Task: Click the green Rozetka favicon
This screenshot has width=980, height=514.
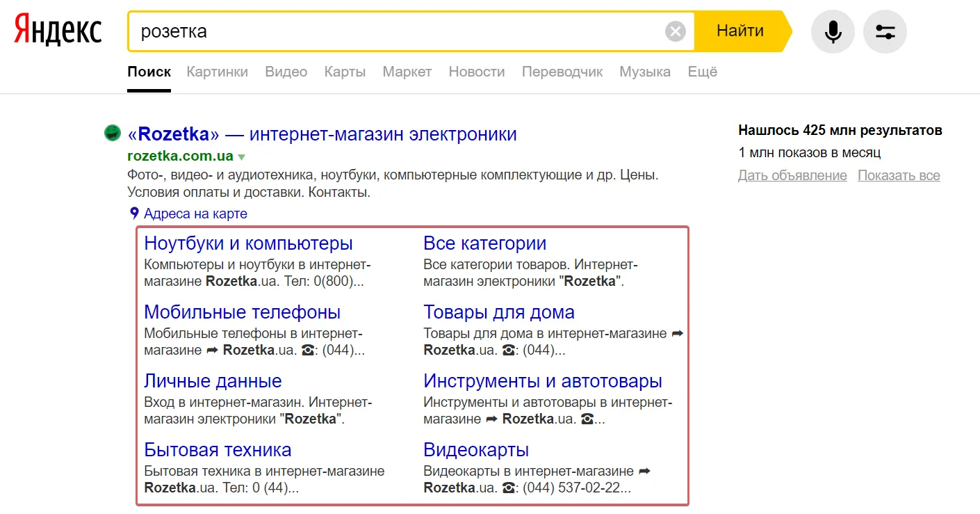Action: click(x=113, y=133)
